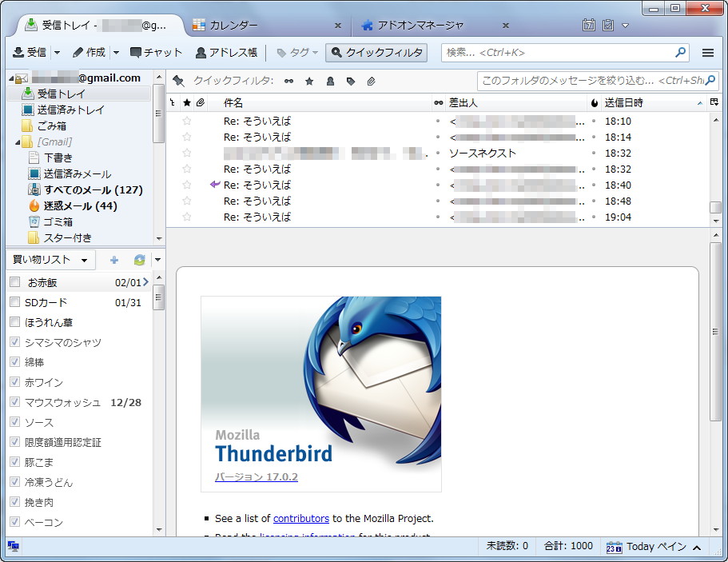This screenshot has height=562, width=728.
Task: Filter starred messages in quick filter
Action: [309, 82]
